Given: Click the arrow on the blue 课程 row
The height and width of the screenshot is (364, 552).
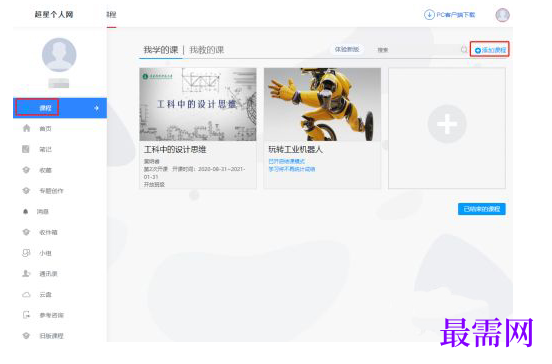Looking at the screenshot, I should click(x=96, y=108).
